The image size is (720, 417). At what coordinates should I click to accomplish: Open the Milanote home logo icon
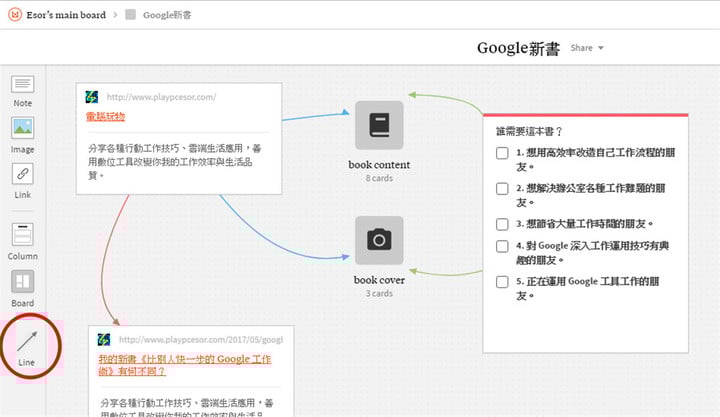pos(15,15)
